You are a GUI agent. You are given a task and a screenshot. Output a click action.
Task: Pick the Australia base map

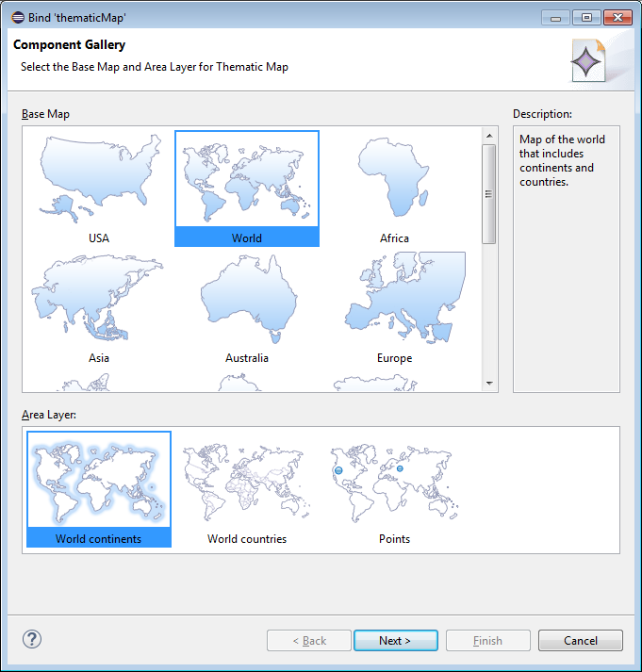[247, 308]
